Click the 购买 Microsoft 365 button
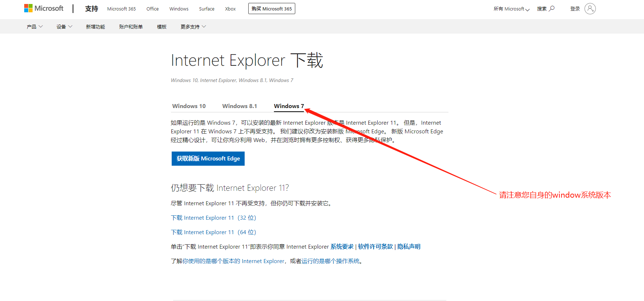This screenshot has height=301, width=644. [x=272, y=9]
